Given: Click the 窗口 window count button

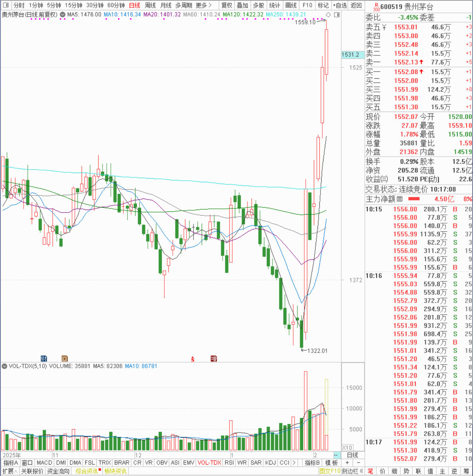Looking at the screenshot, I should pos(27,463).
